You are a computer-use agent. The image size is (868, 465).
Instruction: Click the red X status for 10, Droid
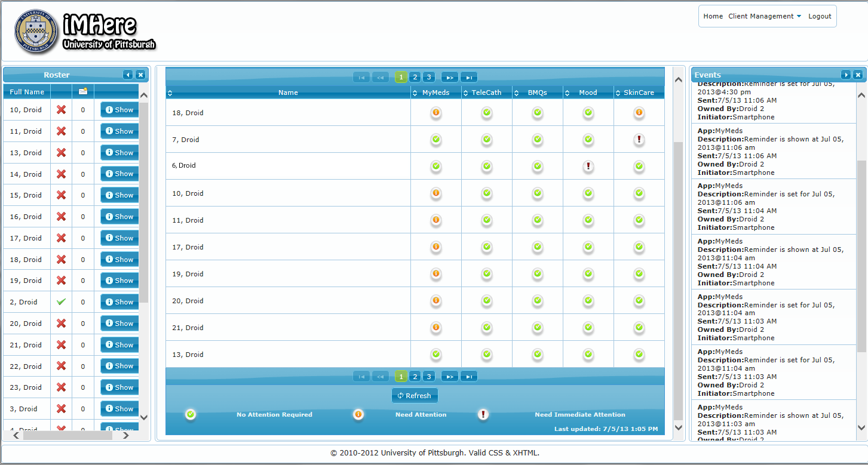click(x=61, y=110)
